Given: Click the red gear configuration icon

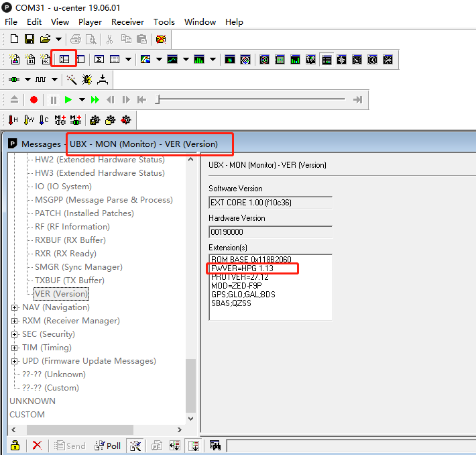Looking at the screenshot, I should point(126,120).
